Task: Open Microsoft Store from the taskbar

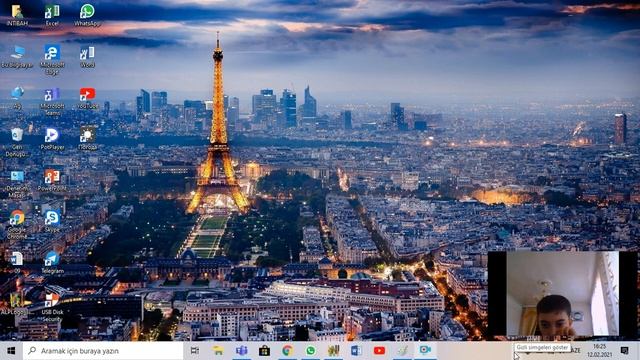Action: coord(264,351)
